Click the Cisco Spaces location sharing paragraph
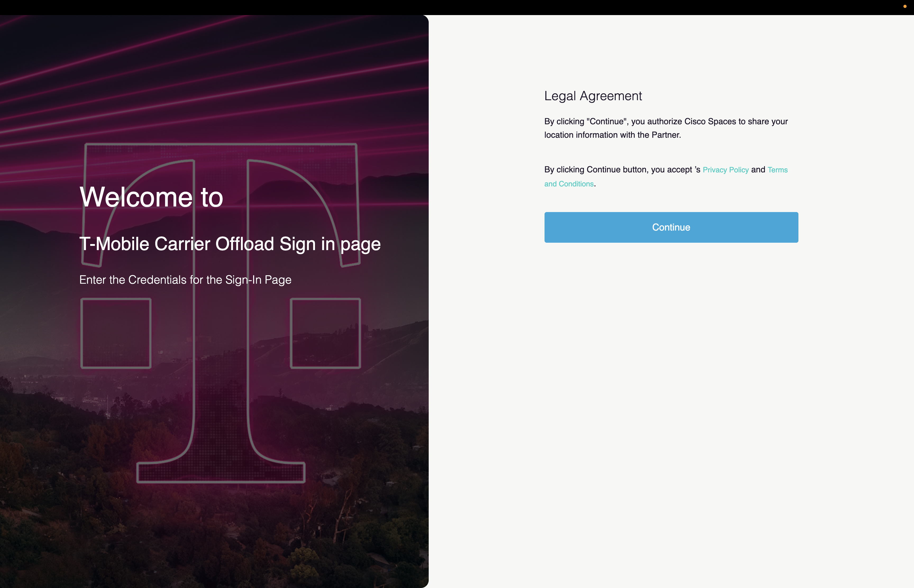914x588 pixels. click(x=666, y=128)
